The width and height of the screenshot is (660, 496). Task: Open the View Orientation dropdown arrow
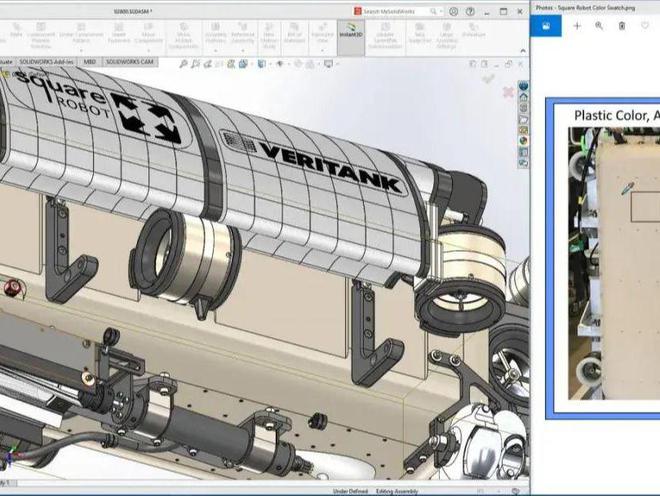click(250, 64)
